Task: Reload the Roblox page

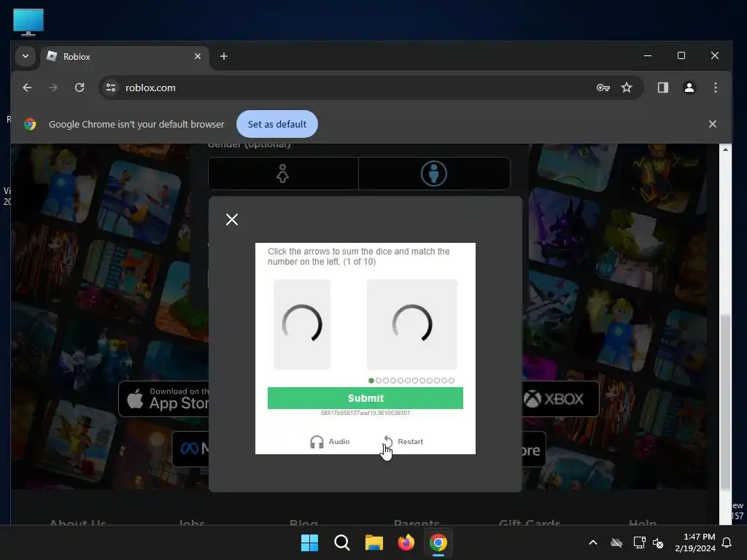Action: point(80,87)
